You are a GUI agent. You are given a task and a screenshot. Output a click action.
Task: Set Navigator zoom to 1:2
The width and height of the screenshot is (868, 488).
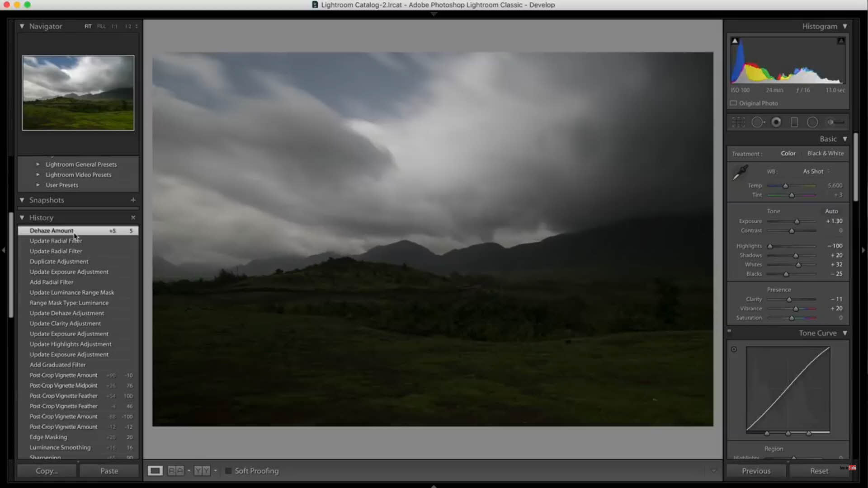pos(128,26)
